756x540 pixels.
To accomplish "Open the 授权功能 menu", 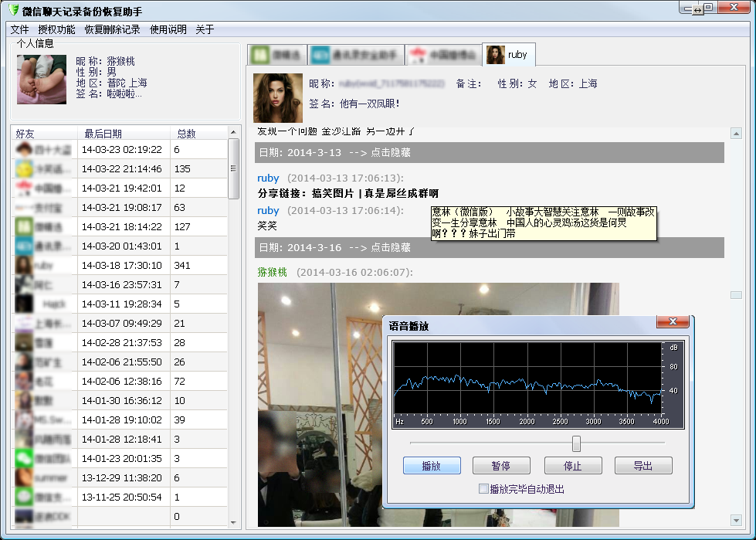I will pyautogui.click(x=56, y=29).
